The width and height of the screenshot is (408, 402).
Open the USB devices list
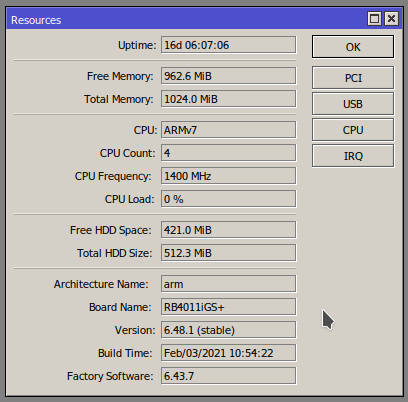pos(353,104)
